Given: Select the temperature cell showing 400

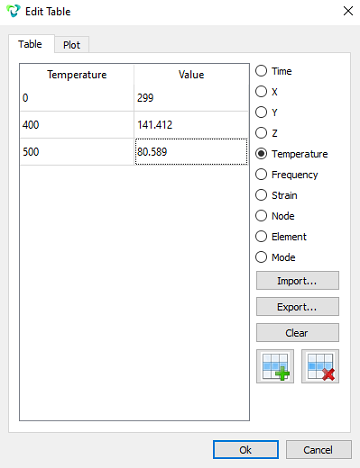Looking at the screenshot, I should coord(77,125).
